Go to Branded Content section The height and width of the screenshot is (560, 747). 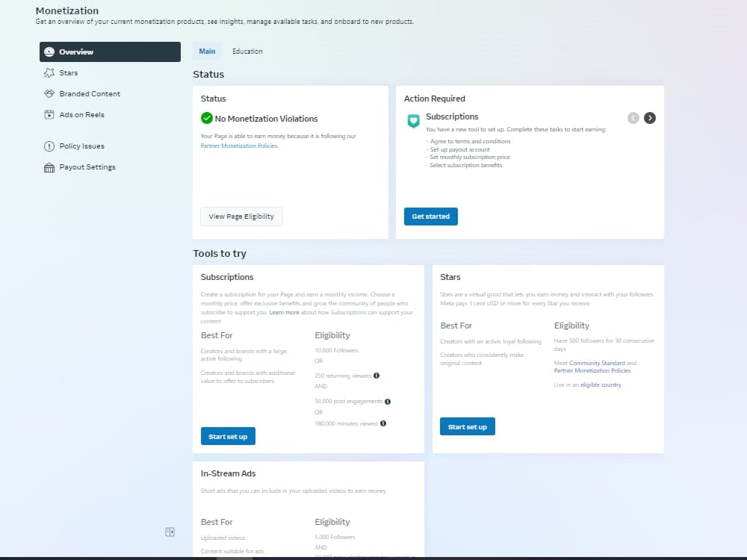click(90, 94)
